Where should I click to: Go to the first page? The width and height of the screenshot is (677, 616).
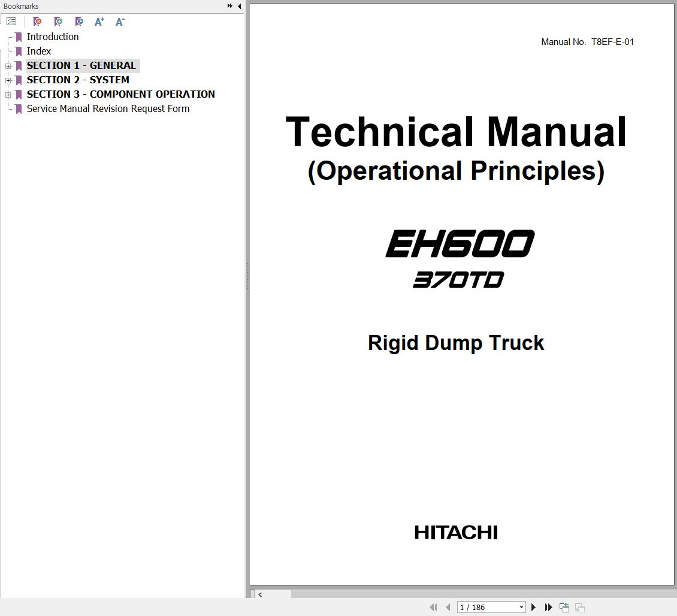434,607
